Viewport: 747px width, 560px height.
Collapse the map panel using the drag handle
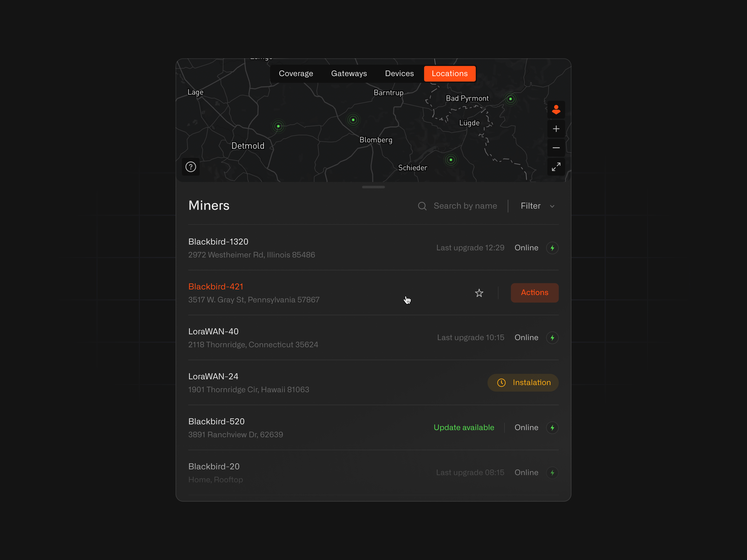(373, 187)
